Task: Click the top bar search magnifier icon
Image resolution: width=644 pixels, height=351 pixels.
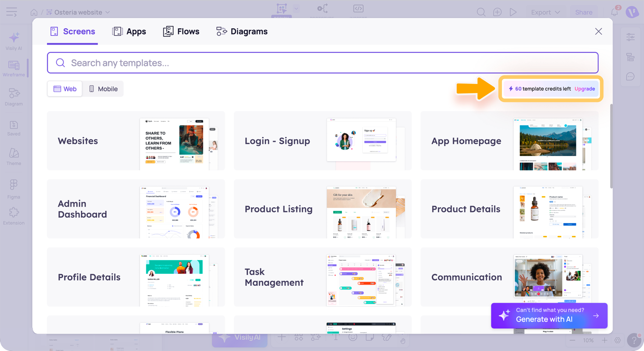Action: click(x=481, y=12)
